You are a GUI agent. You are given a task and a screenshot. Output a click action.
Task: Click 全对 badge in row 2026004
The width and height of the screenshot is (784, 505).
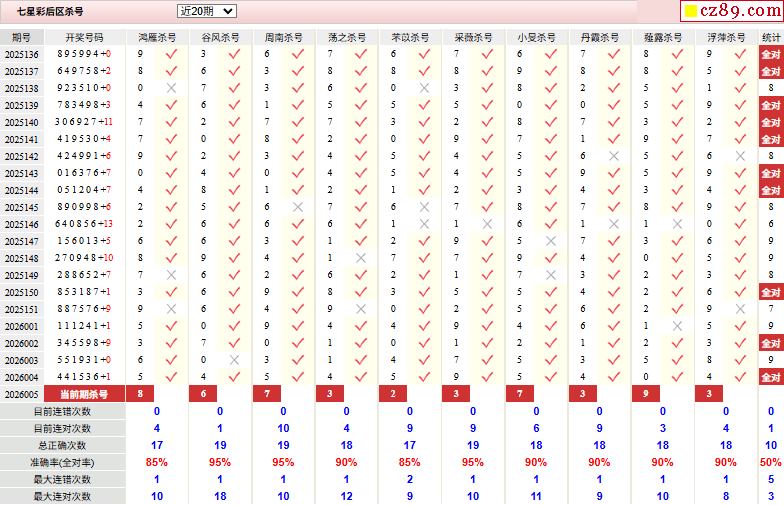pos(770,377)
